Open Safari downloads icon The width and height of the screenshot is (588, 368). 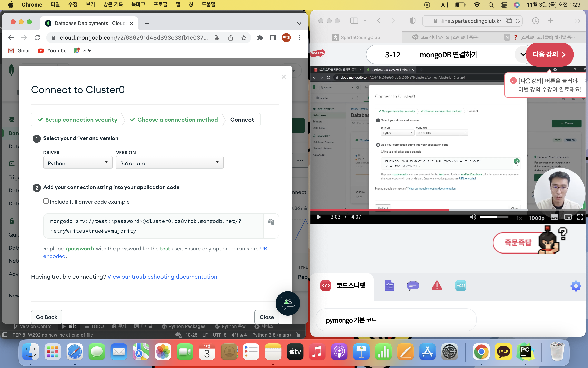click(x=536, y=21)
